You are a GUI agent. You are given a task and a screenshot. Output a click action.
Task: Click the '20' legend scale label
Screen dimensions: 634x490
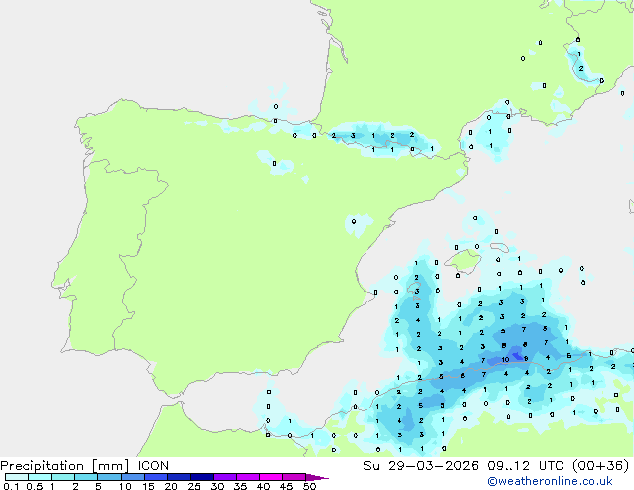(x=171, y=486)
